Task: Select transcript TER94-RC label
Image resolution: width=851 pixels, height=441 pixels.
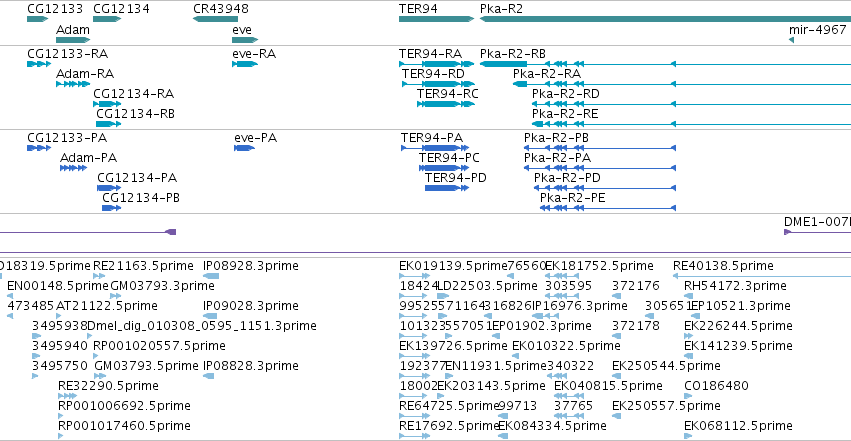Action: [x=448, y=94]
